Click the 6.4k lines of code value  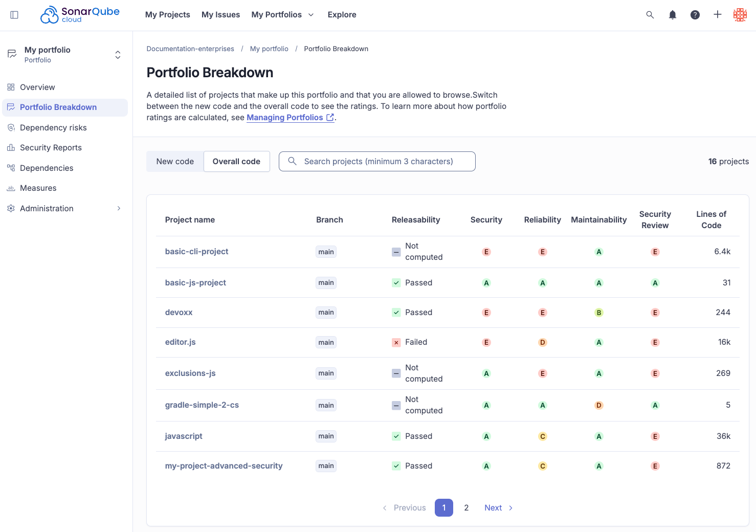click(x=722, y=252)
